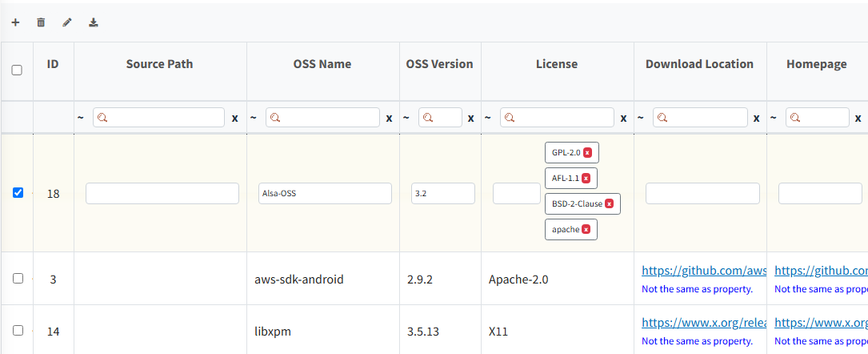Viewport: 868px width, 354px height.
Task: Click the pencil edit icon
Action: click(67, 22)
